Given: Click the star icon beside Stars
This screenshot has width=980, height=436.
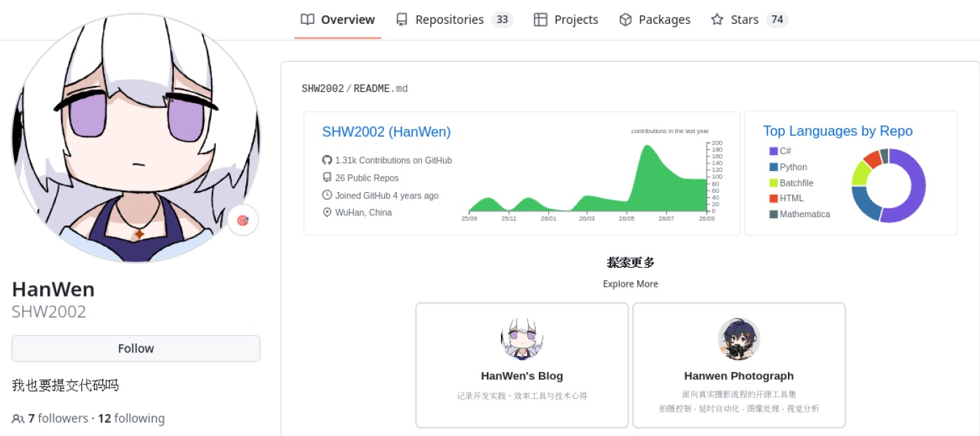Looking at the screenshot, I should click(717, 20).
